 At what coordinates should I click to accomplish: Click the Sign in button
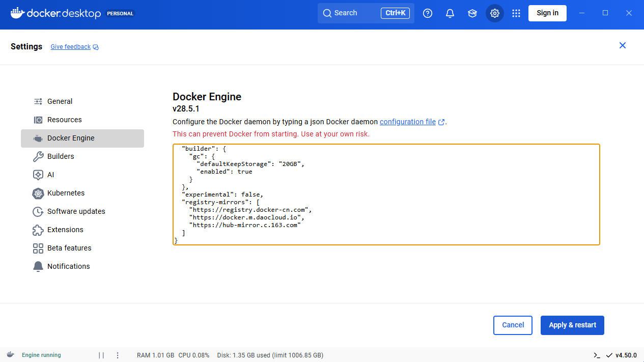547,13
